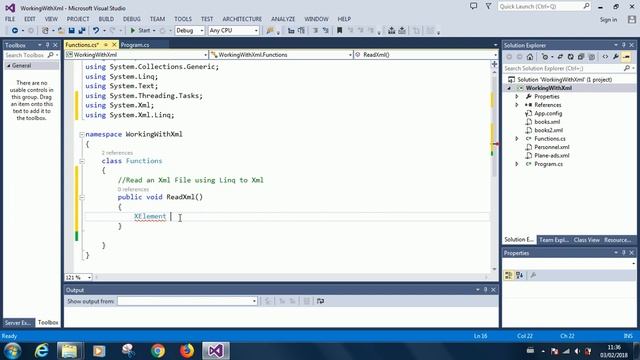640x360 pixels.
Task: Collapse the class Functions code block
Action: pos(82,161)
